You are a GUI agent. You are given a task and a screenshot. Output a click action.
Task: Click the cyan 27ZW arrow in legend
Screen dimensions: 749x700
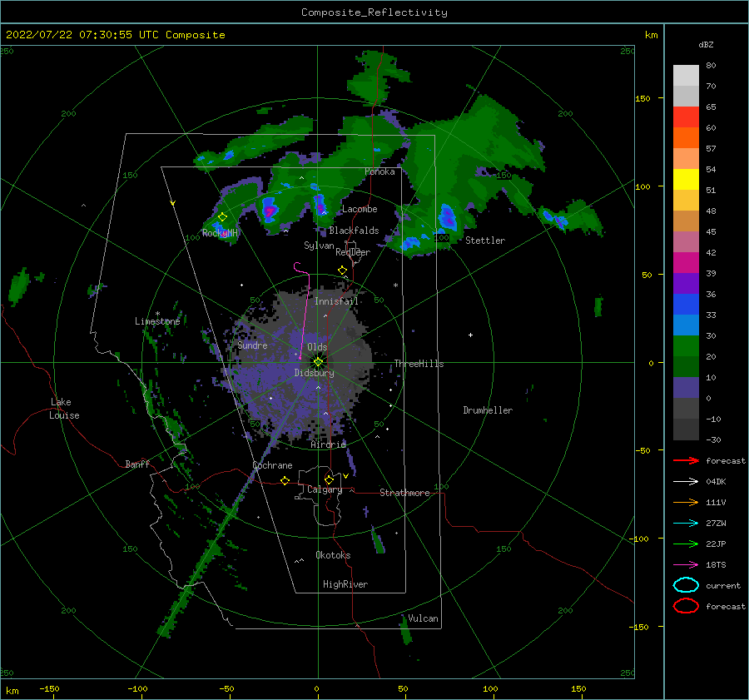pos(686,524)
